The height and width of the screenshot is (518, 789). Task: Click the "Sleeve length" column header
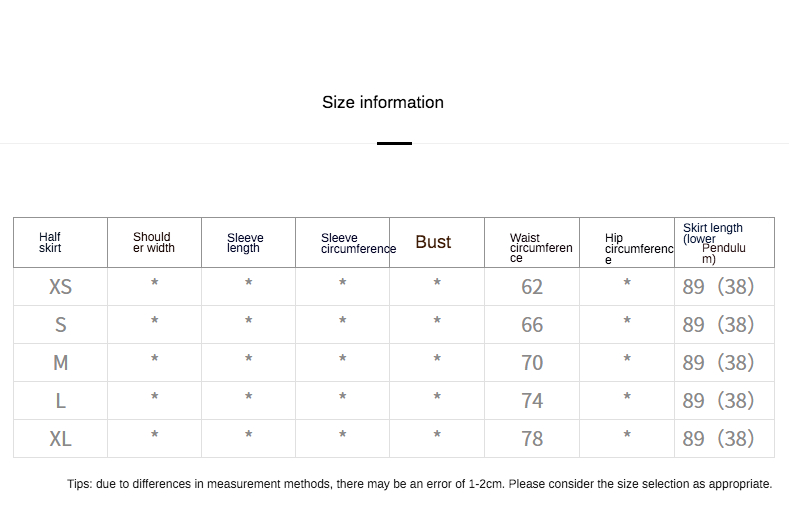click(x=245, y=243)
